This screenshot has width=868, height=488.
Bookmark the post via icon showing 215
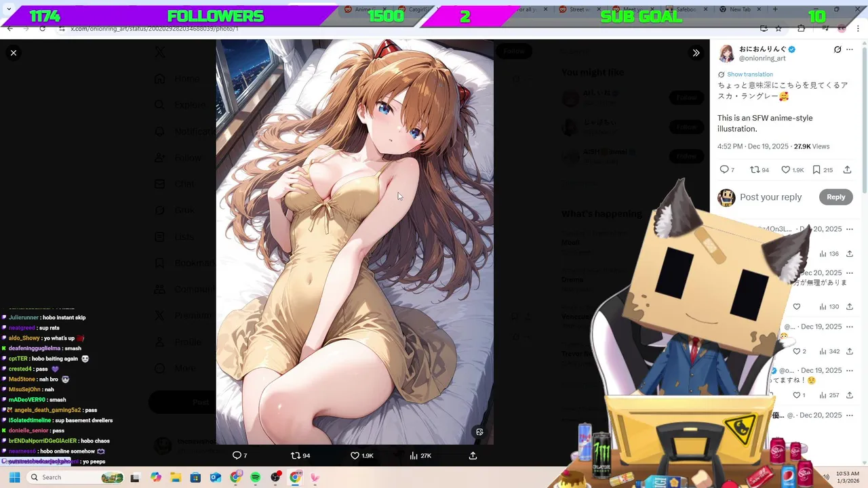click(816, 169)
